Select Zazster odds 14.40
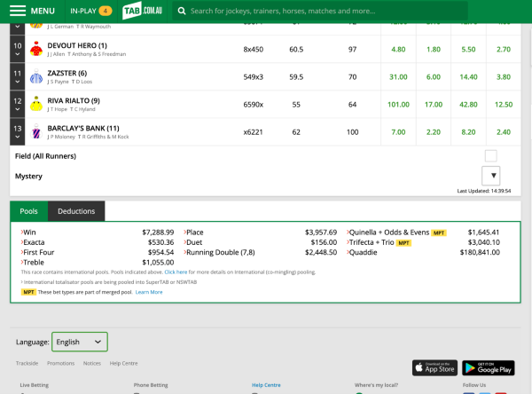Screen dimensions: 532x394 [x=468, y=77]
